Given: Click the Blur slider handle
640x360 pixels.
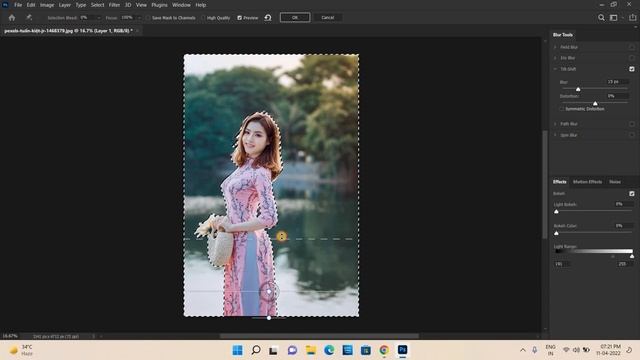Looking at the screenshot, I should [578, 89].
